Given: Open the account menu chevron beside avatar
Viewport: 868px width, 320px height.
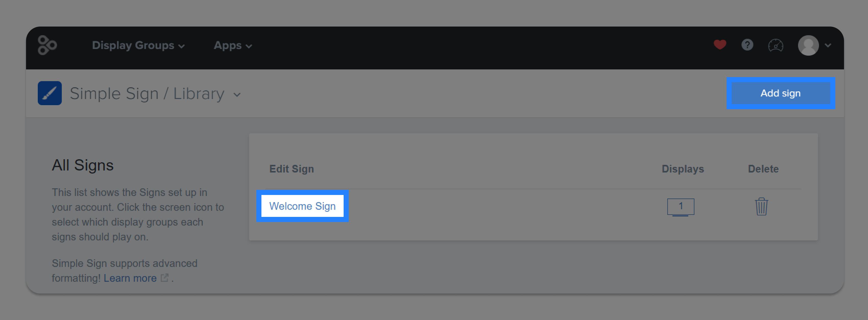Looking at the screenshot, I should [x=828, y=45].
